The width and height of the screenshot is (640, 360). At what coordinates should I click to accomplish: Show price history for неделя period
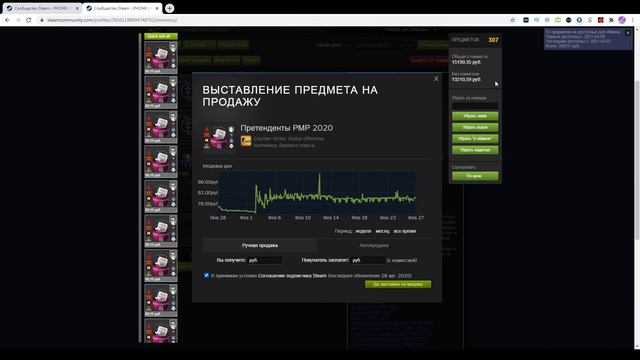363,231
